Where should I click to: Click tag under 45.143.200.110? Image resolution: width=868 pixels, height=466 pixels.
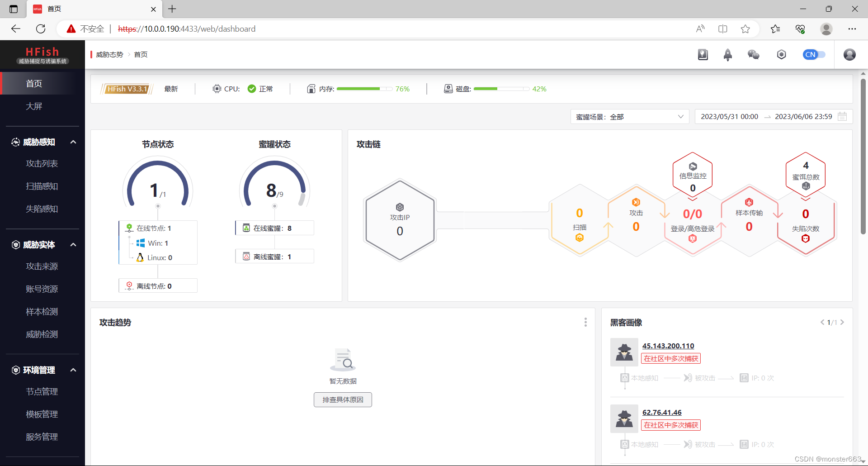click(671, 359)
